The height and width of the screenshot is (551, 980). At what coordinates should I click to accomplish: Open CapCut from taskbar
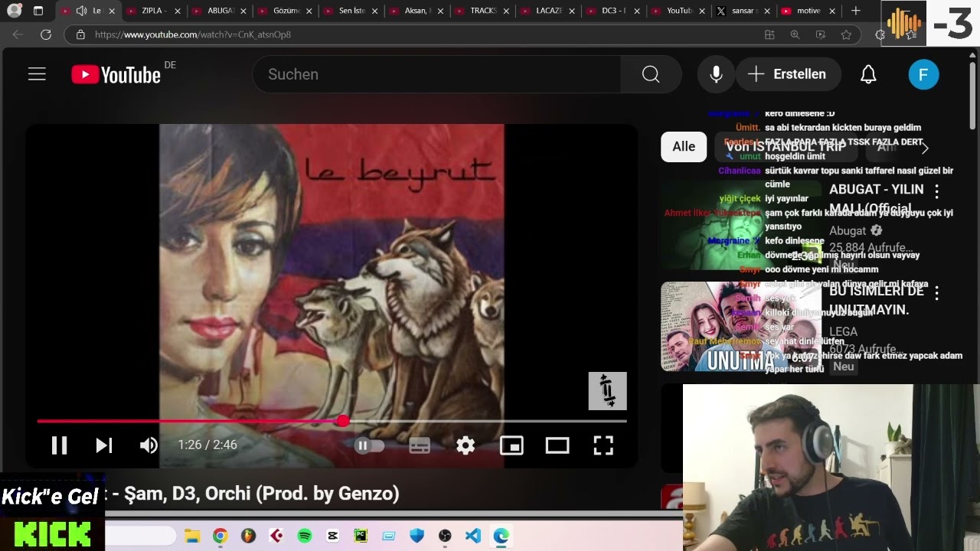coord(332,536)
